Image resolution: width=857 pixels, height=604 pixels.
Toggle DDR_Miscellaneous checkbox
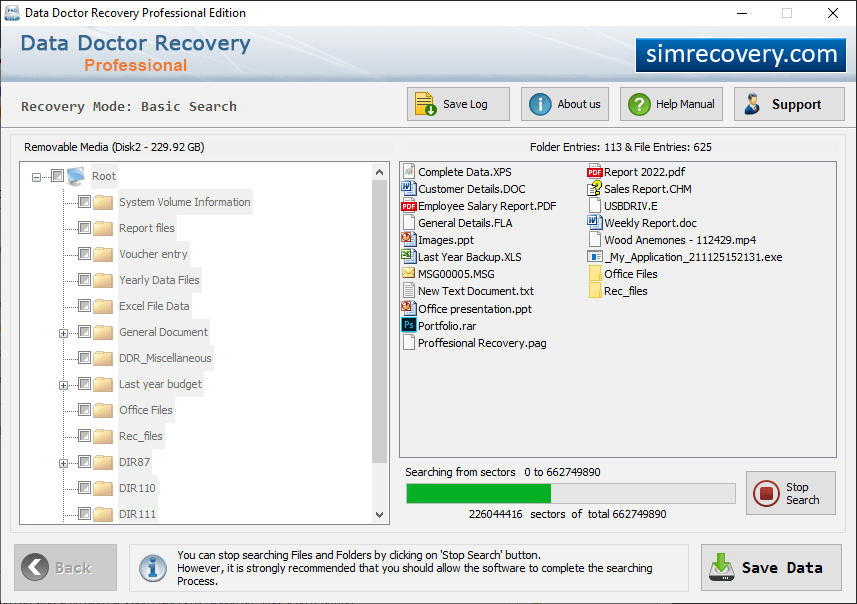pyautogui.click(x=84, y=357)
